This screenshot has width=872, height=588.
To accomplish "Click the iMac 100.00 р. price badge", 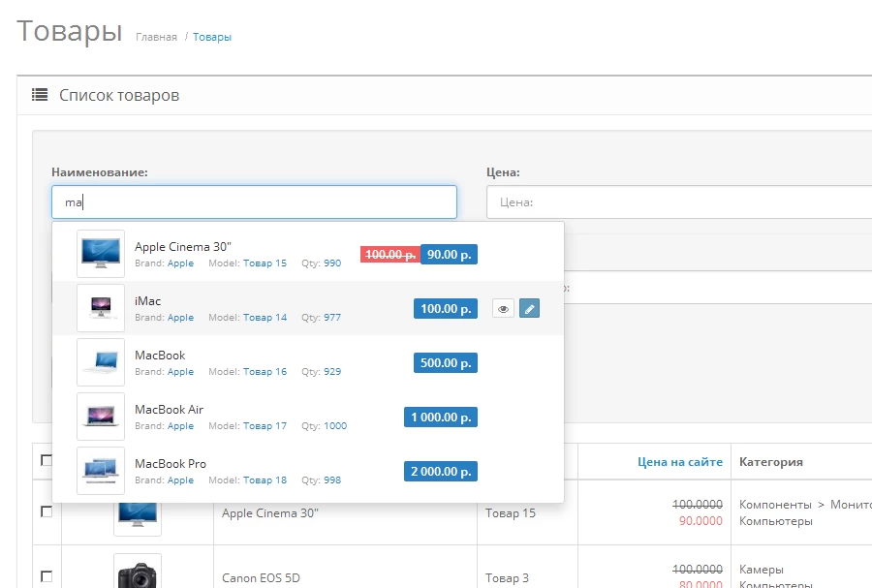I will (x=446, y=308).
